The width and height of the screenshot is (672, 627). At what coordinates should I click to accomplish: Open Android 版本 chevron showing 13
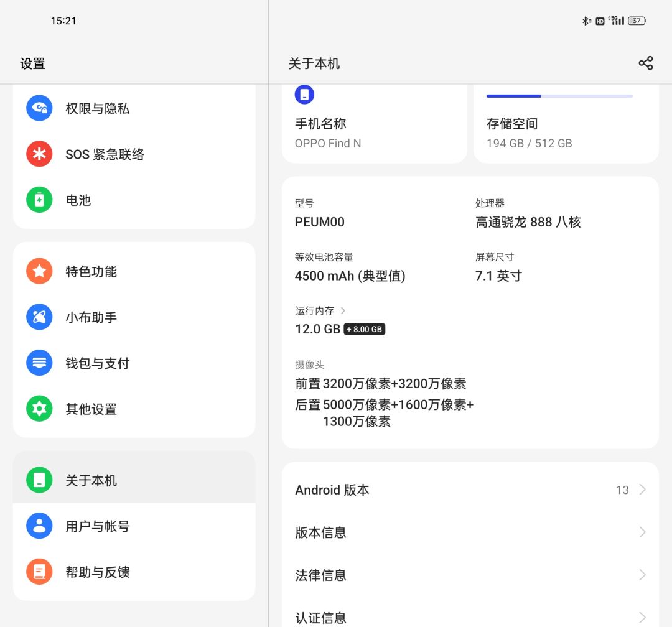click(642, 490)
